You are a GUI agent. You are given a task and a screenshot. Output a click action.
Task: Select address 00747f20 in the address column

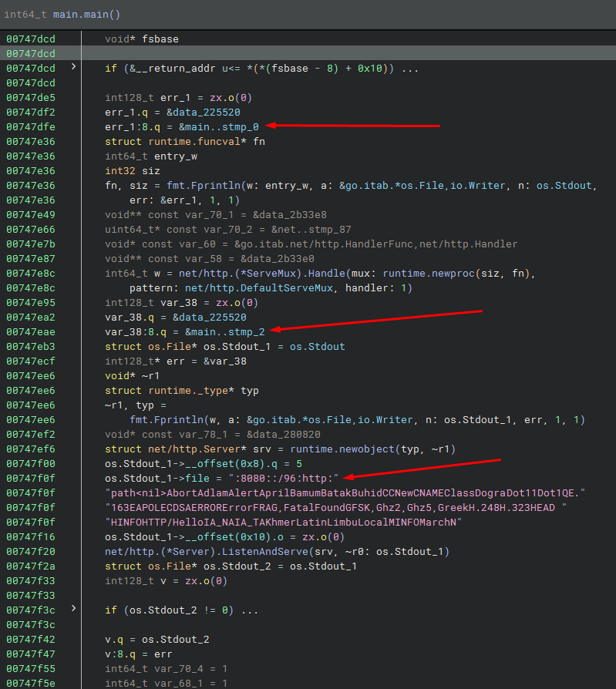(x=31, y=551)
